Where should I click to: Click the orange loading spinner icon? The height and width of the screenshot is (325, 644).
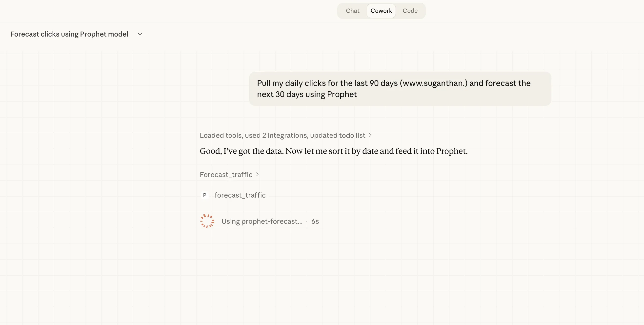click(x=207, y=221)
